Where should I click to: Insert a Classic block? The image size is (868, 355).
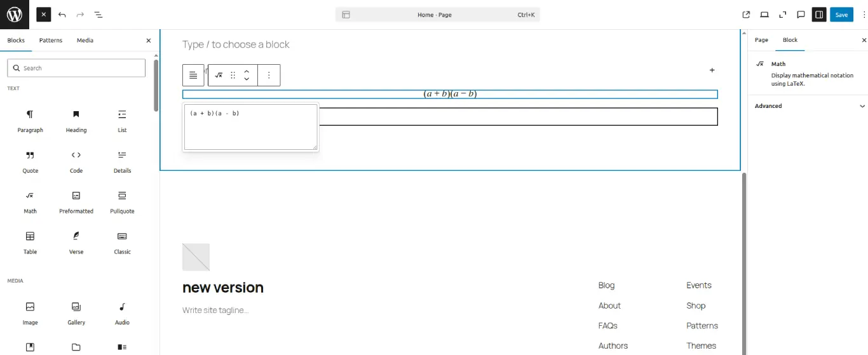(122, 243)
